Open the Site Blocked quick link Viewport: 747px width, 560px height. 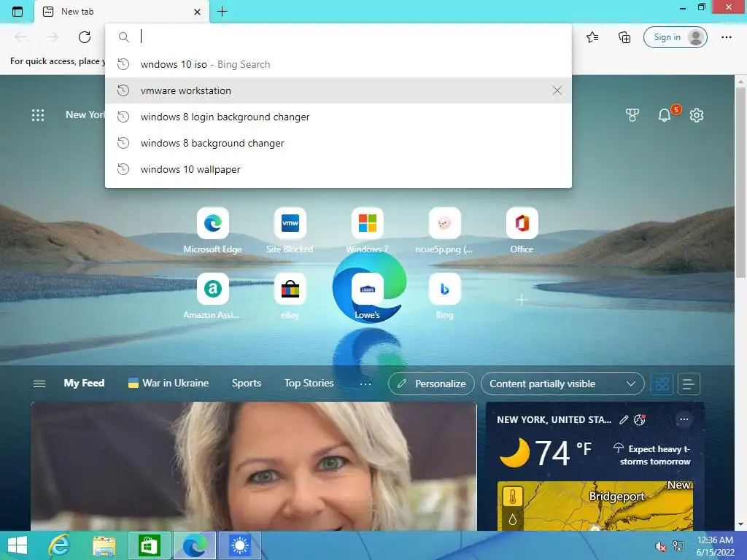290,231
